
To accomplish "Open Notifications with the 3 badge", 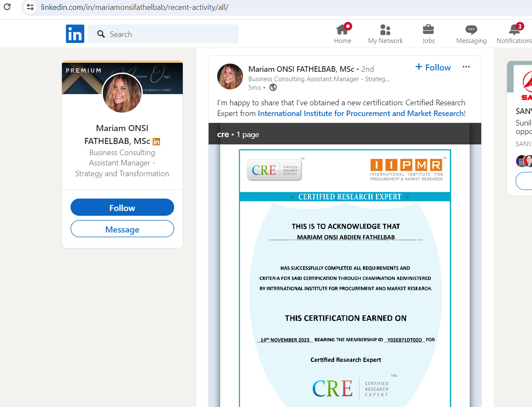I will pos(514,34).
